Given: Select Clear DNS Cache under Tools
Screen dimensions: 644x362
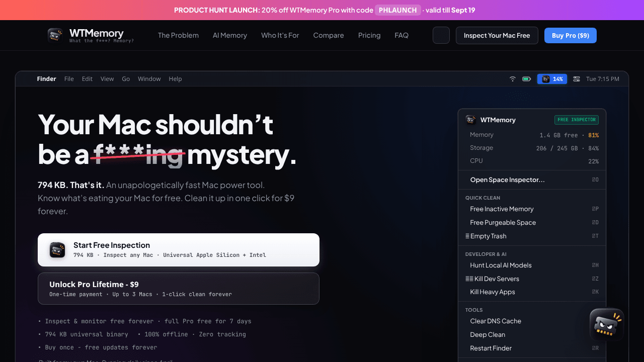Looking at the screenshot, I should [x=532, y=321].
